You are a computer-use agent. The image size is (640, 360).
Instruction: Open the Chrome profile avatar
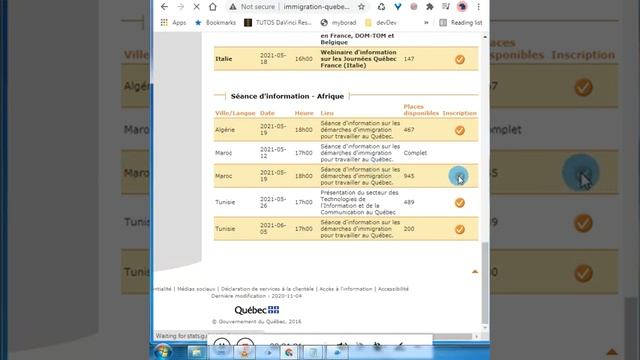click(462, 7)
